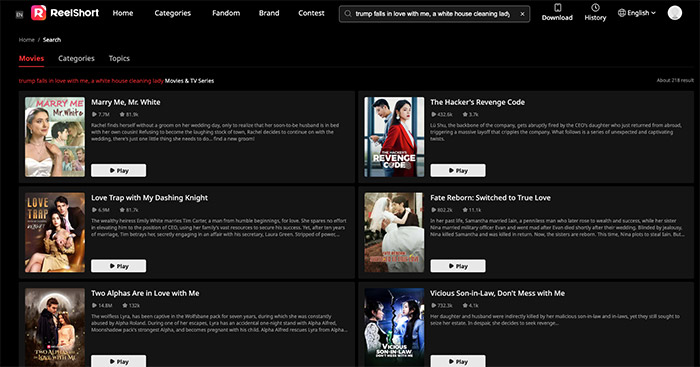Open Love Trap with My Dashing Knight poster
This screenshot has height=367, width=700.
click(x=55, y=233)
